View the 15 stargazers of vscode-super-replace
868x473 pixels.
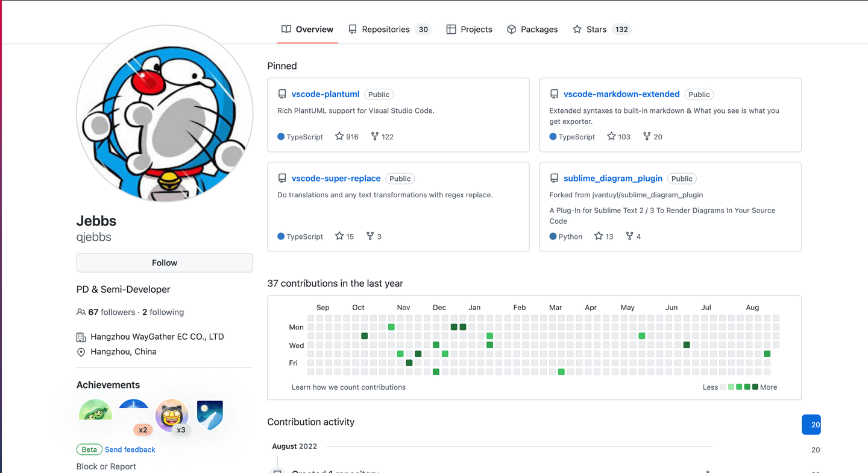coord(344,237)
